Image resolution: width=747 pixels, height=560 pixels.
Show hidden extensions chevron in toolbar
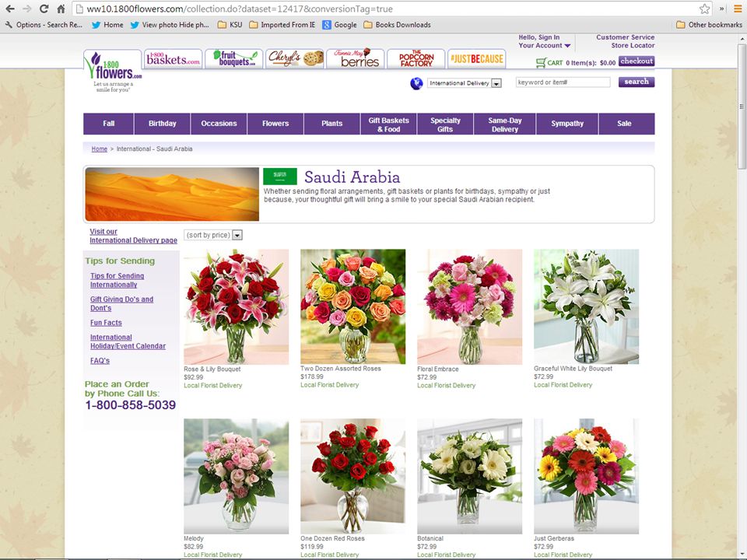[x=722, y=9]
